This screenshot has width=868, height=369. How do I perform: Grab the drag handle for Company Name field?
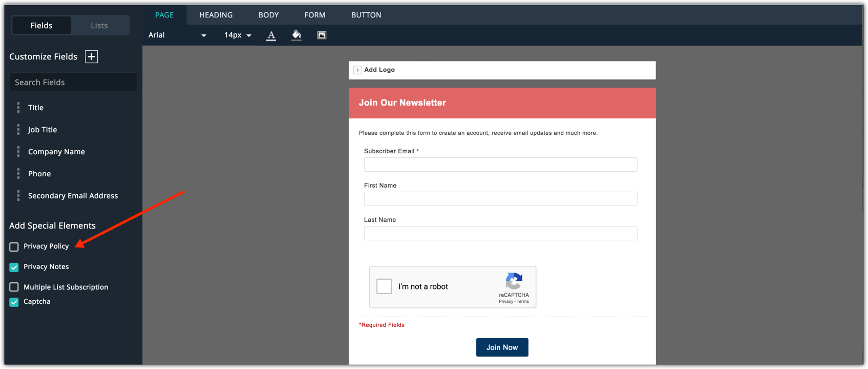(18, 152)
